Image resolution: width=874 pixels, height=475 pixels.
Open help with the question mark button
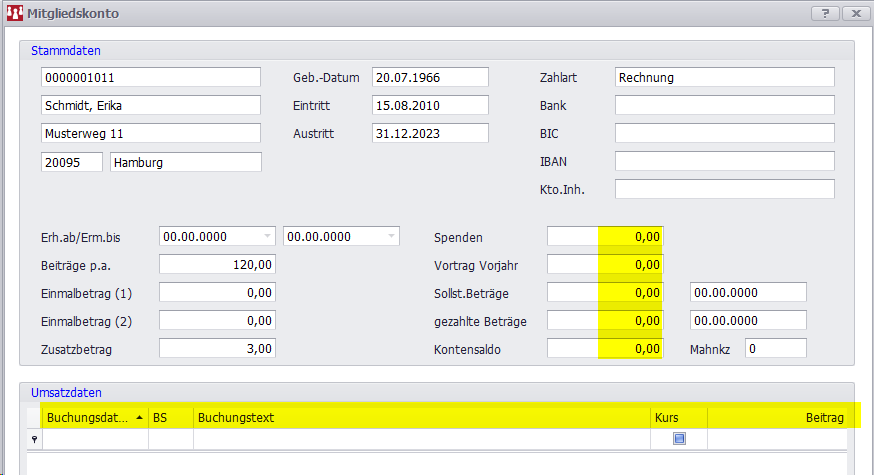coord(825,14)
